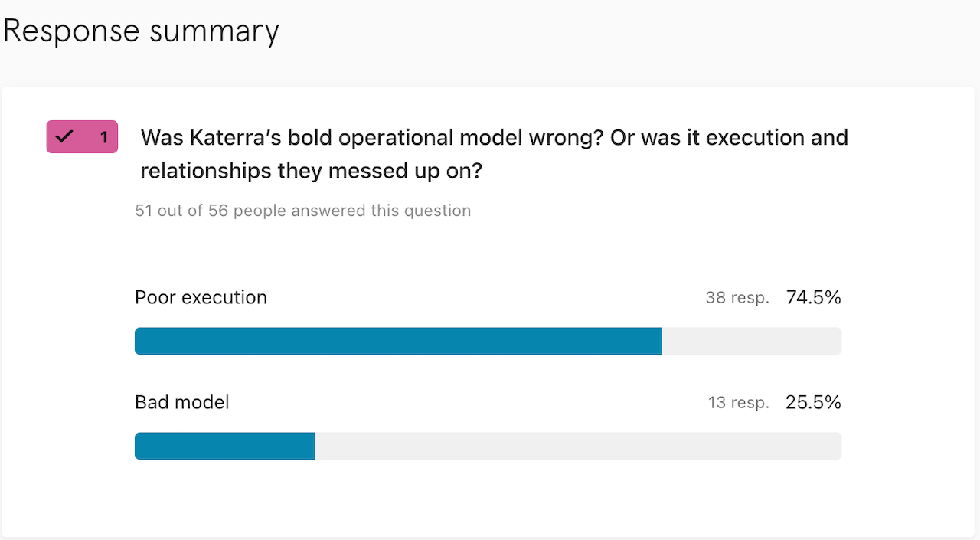The width and height of the screenshot is (980, 540).
Task: Click the 13 resp. count
Action: click(739, 403)
